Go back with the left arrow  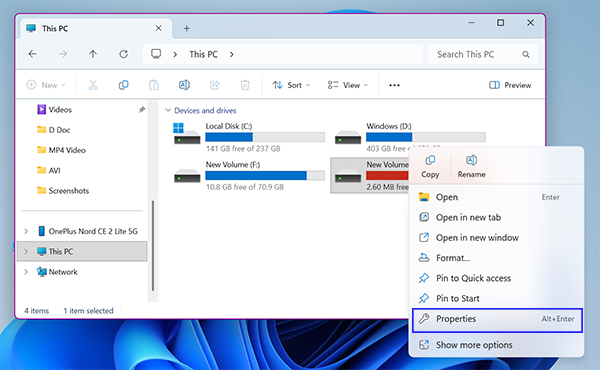coord(33,54)
